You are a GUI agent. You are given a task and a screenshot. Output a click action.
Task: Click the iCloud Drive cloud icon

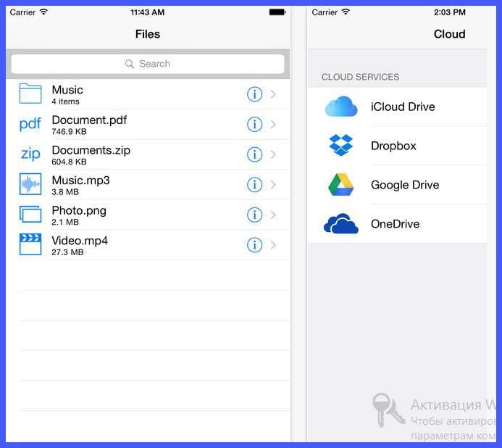click(341, 107)
